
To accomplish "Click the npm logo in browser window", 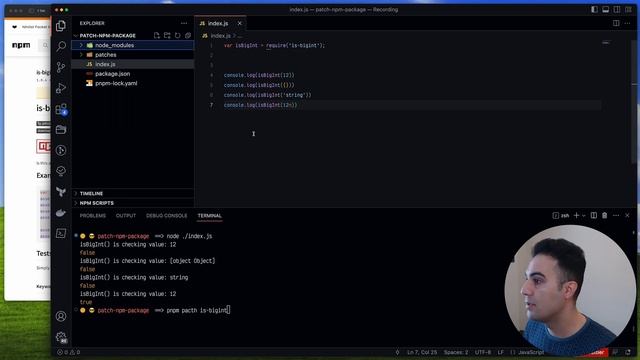I will (x=21, y=45).
